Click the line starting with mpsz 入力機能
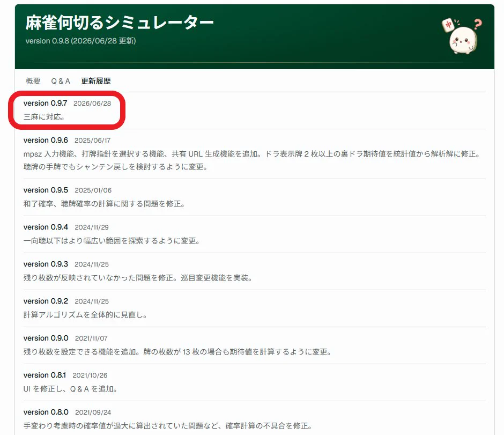This screenshot has height=435, width=504. [x=253, y=154]
